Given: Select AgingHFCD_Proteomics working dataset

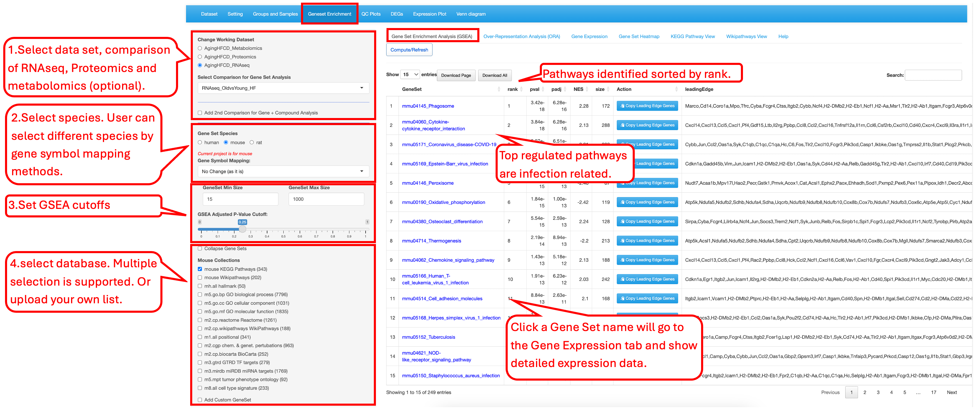Looking at the screenshot, I should click(200, 57).
